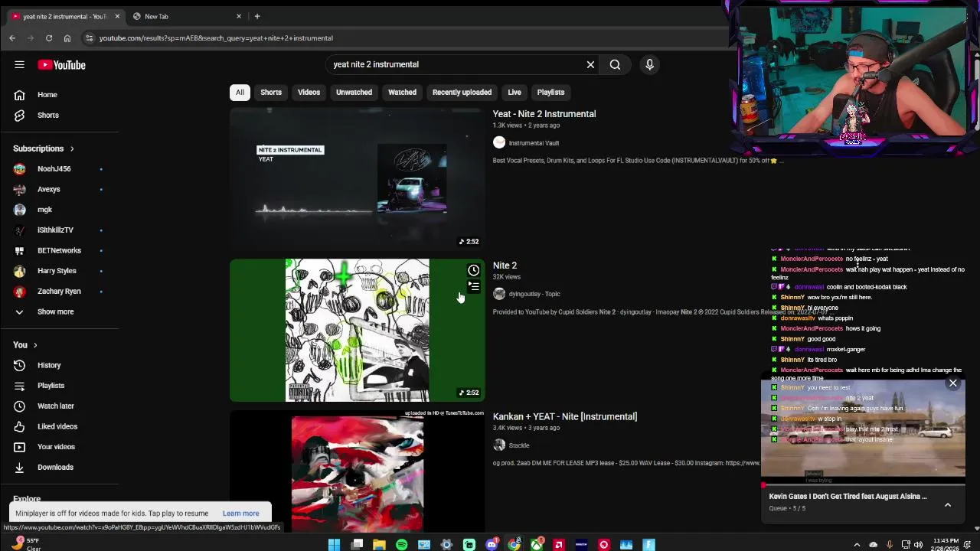Open the Nite 2 video title
This screenshot has width=980, height=551.
[x=505, y=266]
